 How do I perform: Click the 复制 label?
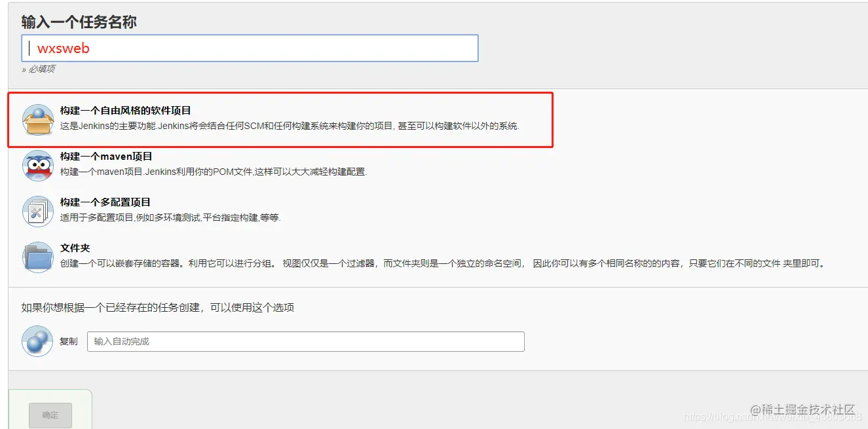click(x=69, y=342)
